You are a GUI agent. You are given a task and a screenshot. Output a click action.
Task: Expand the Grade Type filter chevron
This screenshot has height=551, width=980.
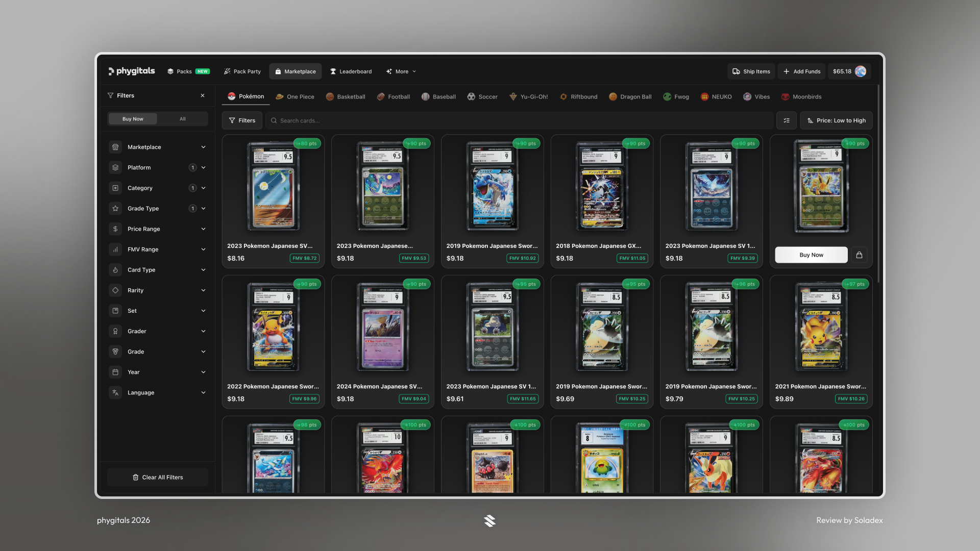click(203, 208)
